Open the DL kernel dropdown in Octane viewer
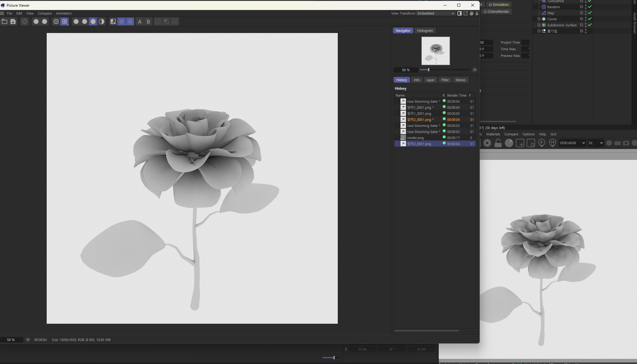The width and height of the screenshot is (637, 364). pyautogui.click(x=595, y=143)
